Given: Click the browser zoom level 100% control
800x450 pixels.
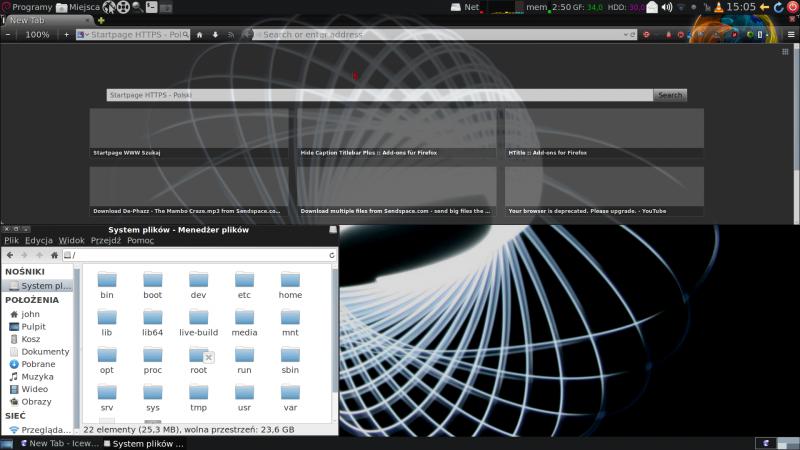Looking at the screenshot, I should [37, 34].
